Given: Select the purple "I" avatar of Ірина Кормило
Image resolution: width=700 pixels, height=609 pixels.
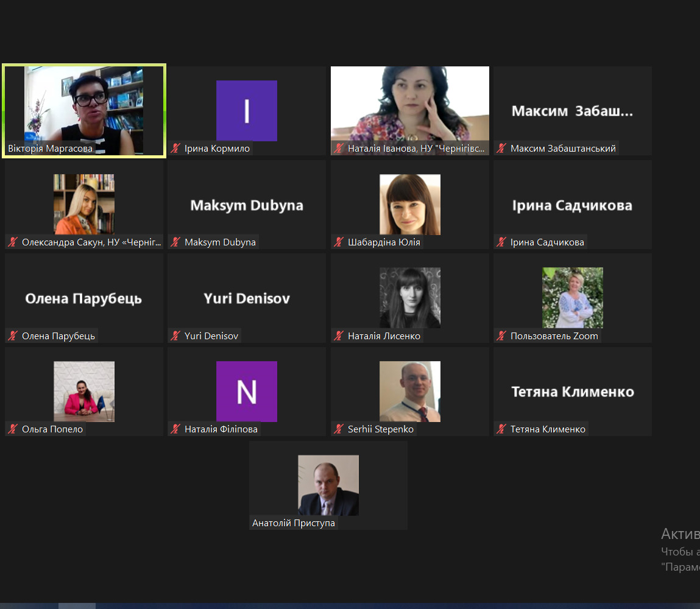Looking at the screenshot, I should pos(247,110).
